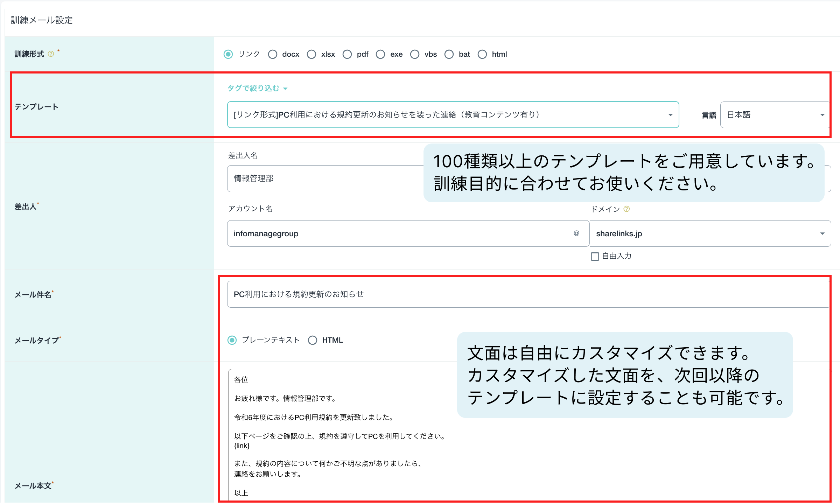Click help icon next to 訓練形式

51,54
